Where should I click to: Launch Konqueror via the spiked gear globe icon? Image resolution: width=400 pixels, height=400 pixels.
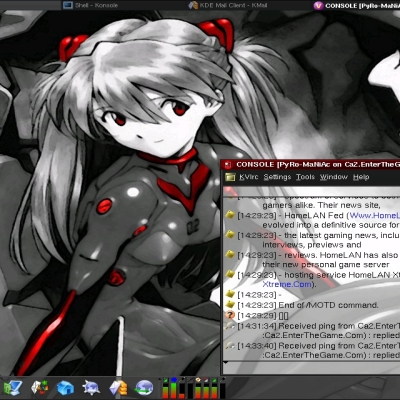pyautogui.click(x=91, y=388)
